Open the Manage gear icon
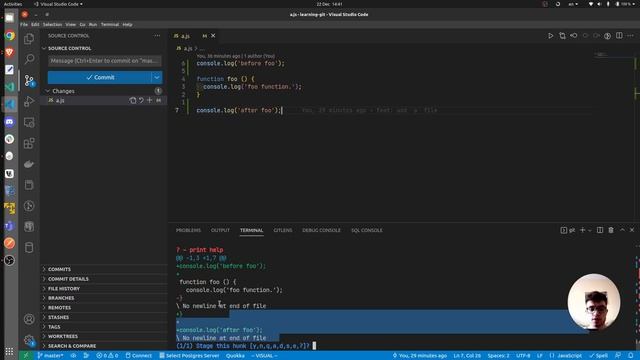The width and height of the screenshot is (640, 360). pyautogui.click(x=29, y=340)
